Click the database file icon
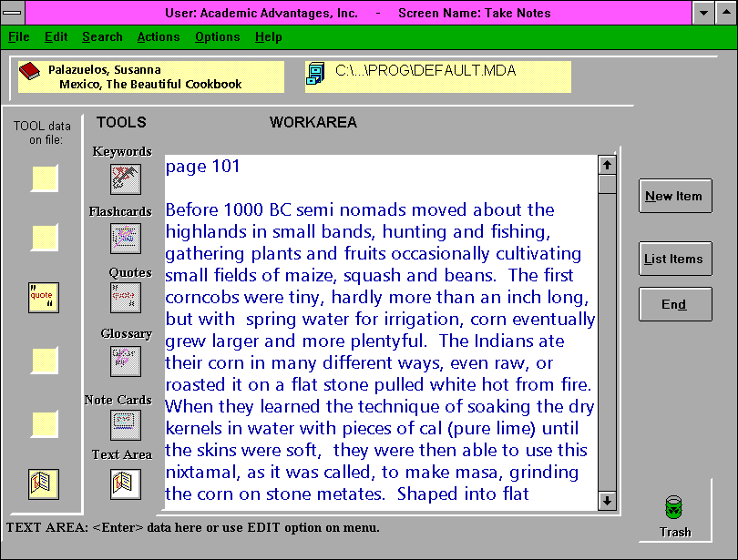 [316, 73]
